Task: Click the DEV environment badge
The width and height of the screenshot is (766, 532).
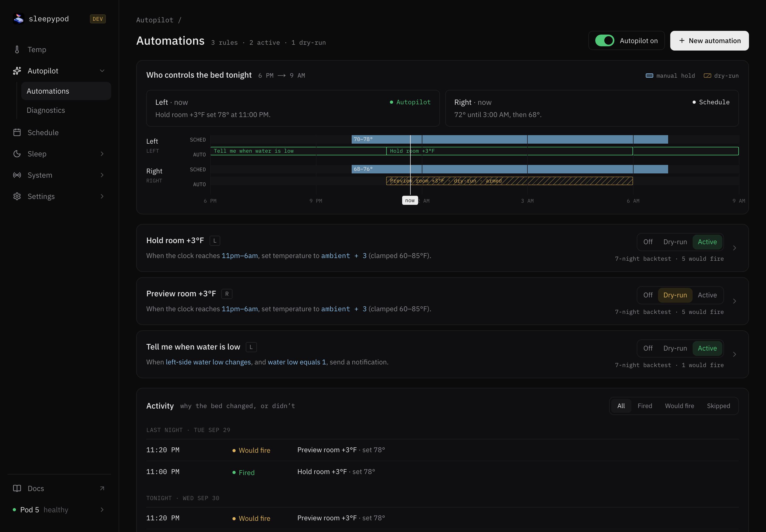Action: (98, 19)
